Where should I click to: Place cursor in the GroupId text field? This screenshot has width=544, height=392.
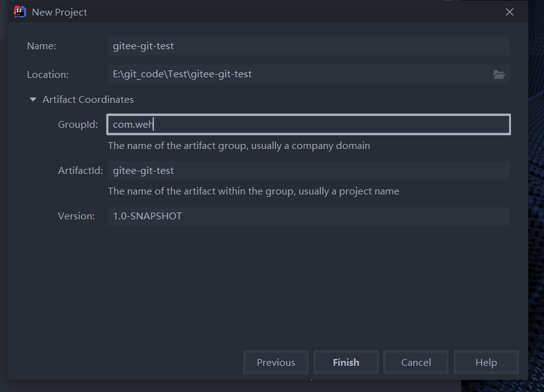tap(308, 124)
